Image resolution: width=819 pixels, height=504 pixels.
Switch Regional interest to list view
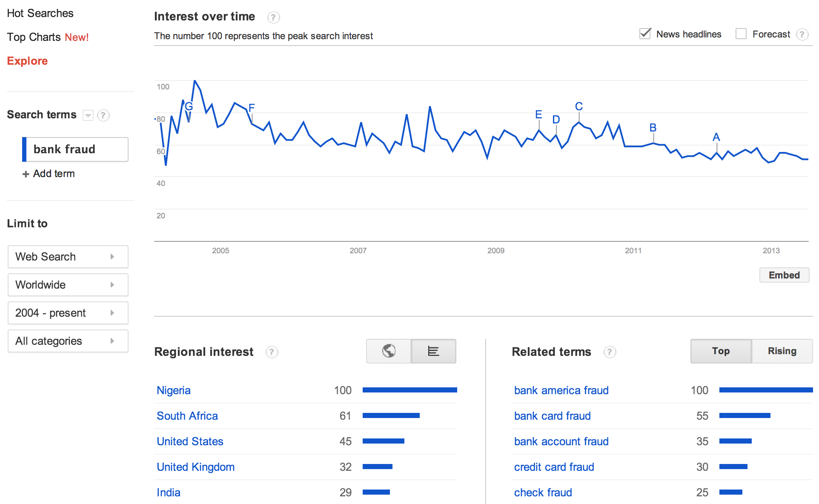(433, 351)
